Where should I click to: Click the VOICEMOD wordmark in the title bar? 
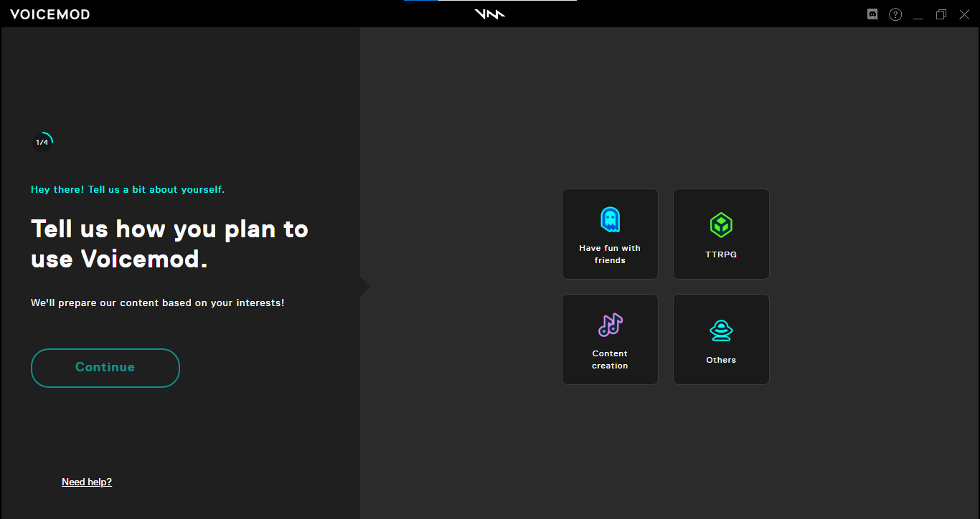coord(50,14)
